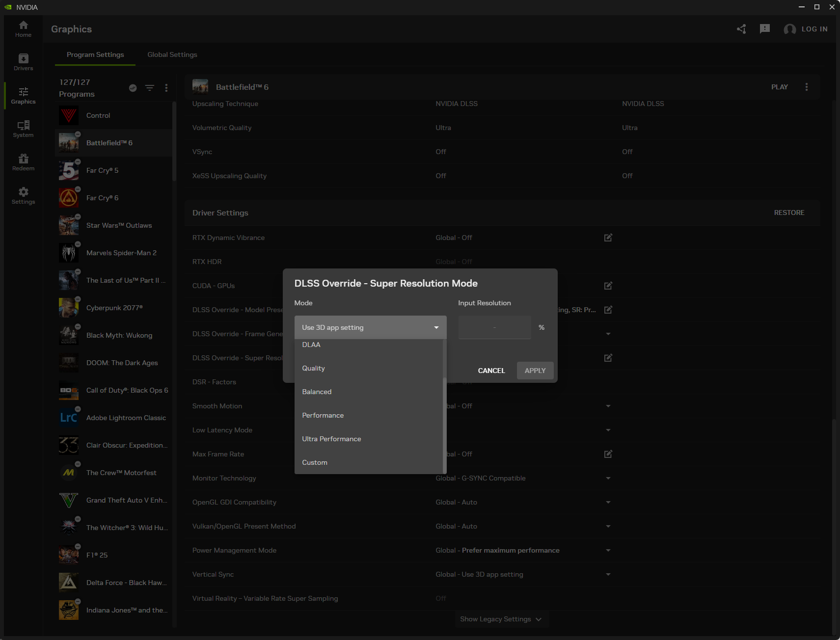The height and width of the screenshot is (640, 840).
Task: Click CANCEL in the DLSS Override dialog
Action: click(x=491, y=371)
